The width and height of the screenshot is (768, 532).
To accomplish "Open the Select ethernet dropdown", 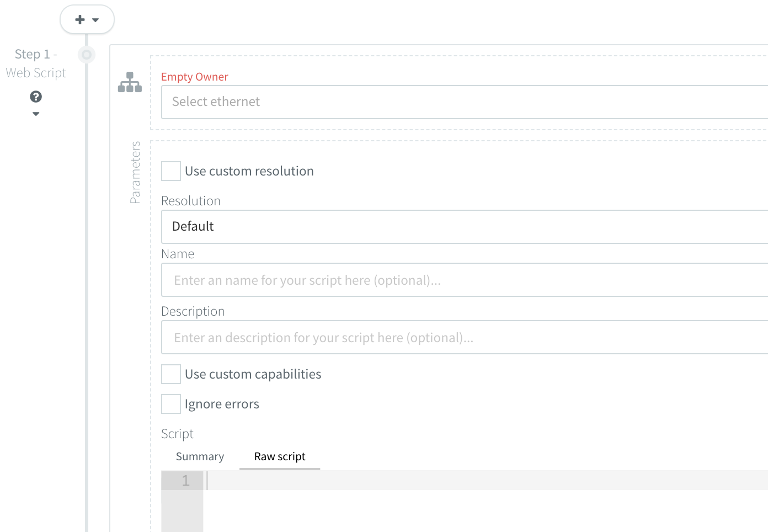I will coord(463,102).
